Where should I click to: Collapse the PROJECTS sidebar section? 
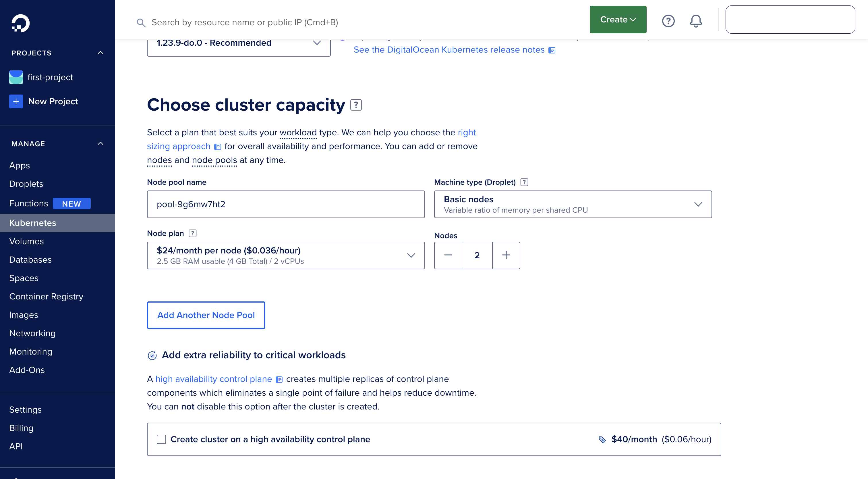[100, 53]
